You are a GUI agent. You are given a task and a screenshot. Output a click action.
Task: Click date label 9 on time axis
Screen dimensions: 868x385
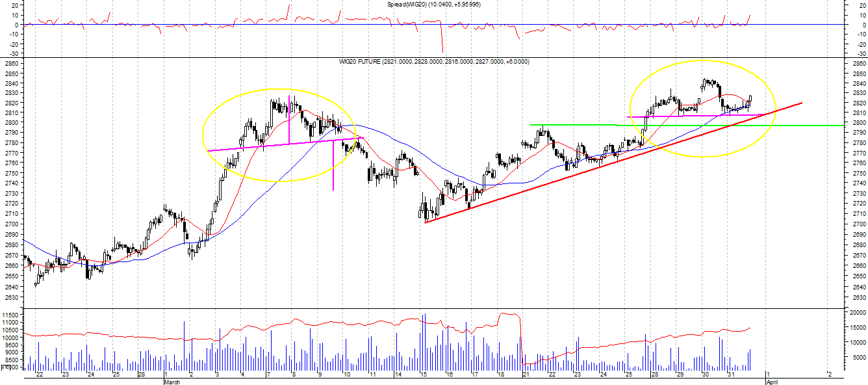tap(320, 375)
